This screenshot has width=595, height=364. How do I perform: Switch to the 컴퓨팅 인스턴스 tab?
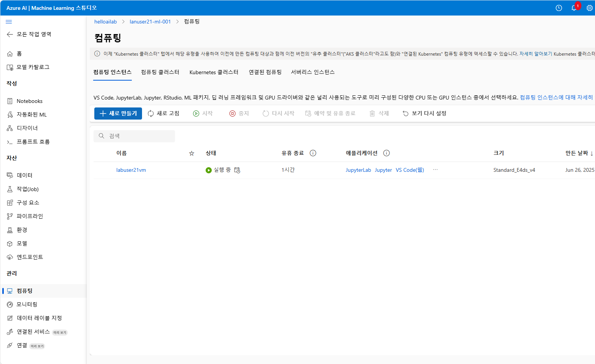point(112,72)
